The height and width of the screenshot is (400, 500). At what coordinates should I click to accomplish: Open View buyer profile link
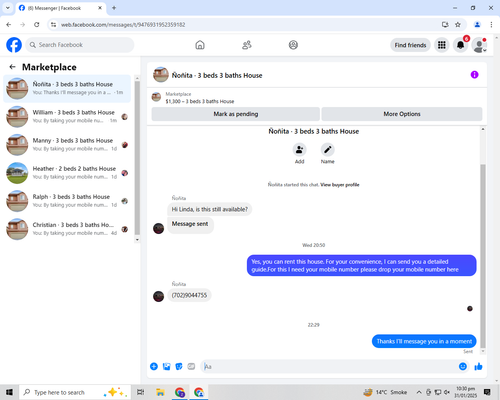[x=340, y=185]
